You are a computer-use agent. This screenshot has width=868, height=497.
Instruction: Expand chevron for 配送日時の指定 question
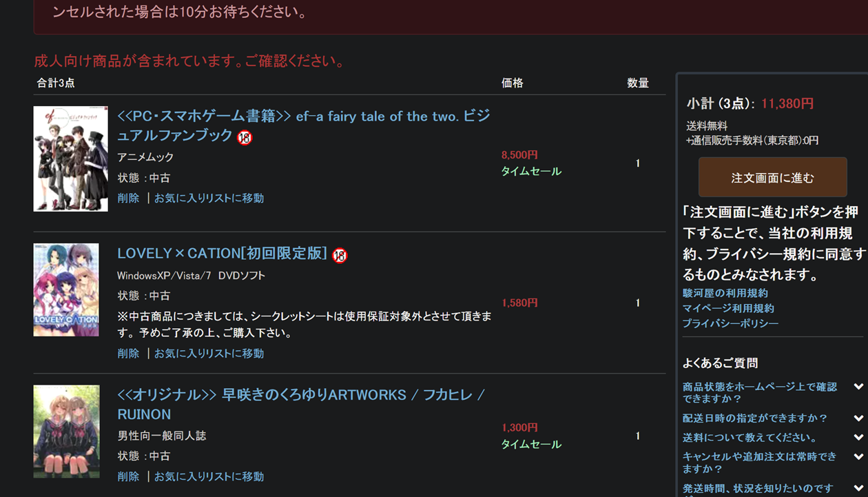858,418
